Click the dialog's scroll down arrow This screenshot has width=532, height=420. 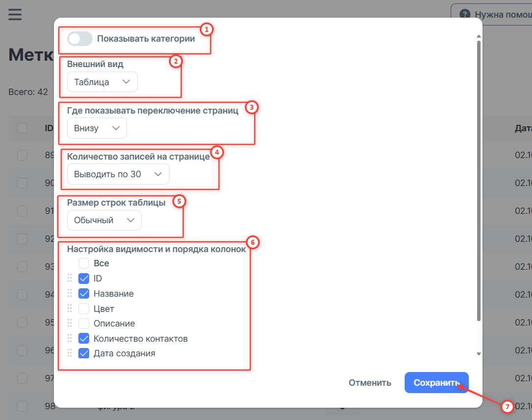point(479,354)
